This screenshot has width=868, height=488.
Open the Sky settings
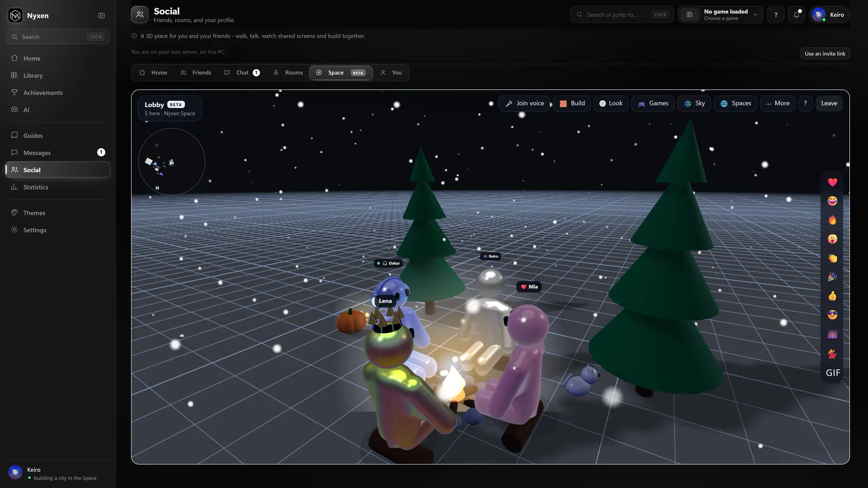pos(694,103)
